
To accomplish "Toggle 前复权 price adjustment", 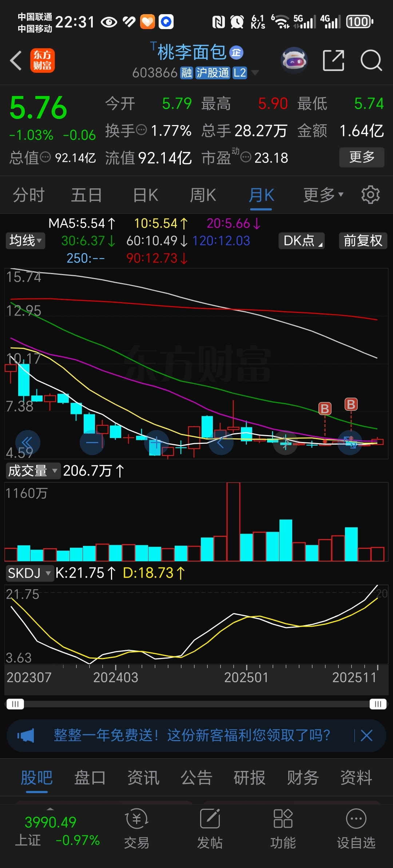I will 363,241.
